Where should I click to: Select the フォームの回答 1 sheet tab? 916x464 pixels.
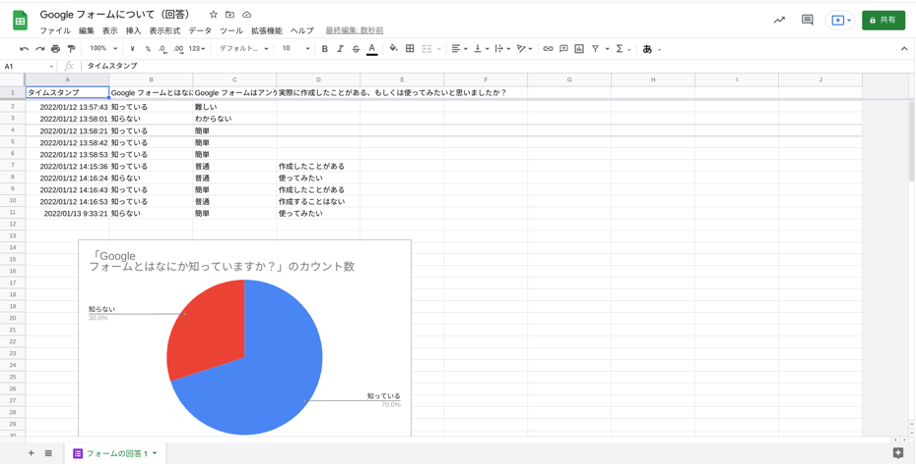coord(115,453)
